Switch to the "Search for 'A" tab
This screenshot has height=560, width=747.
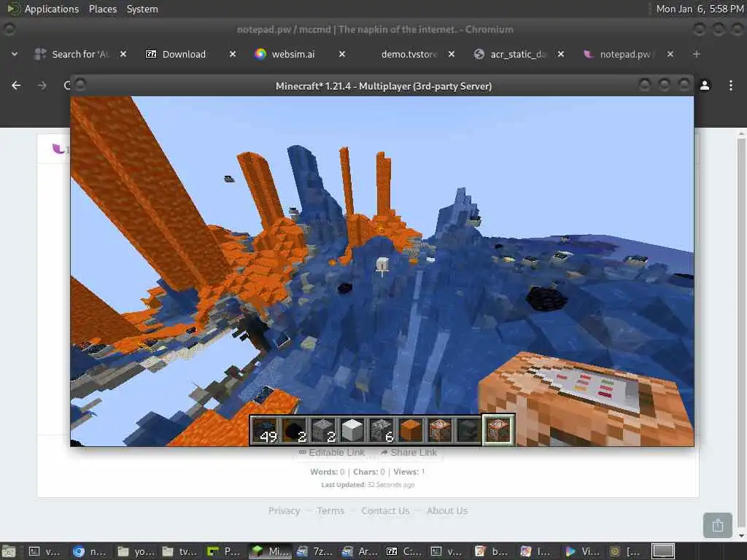click(74, 54)
